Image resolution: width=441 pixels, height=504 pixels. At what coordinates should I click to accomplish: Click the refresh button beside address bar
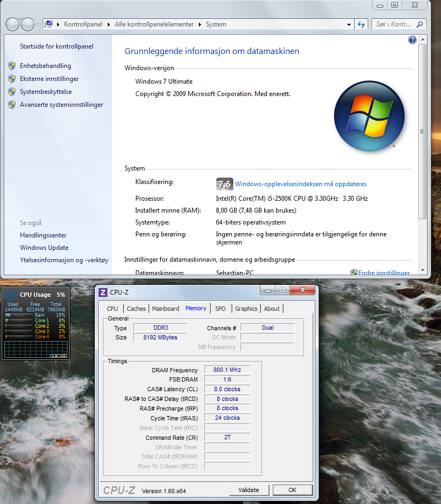click(x=361, y=24)
